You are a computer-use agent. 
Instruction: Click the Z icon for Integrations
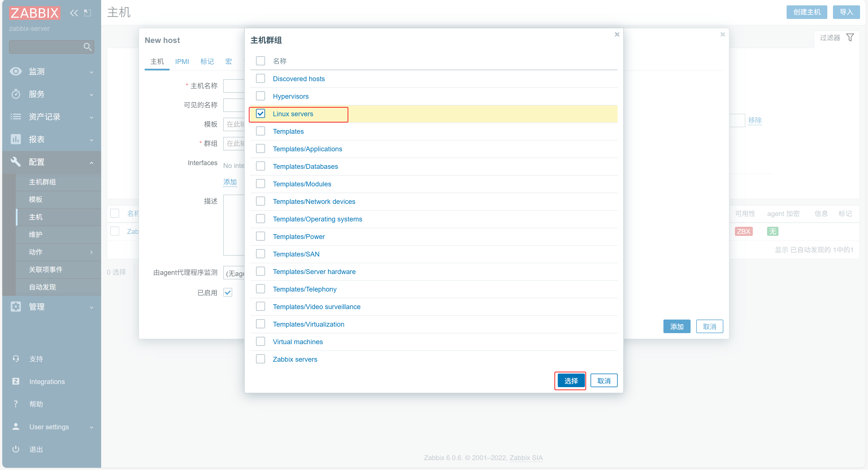(x=16, y=381)
